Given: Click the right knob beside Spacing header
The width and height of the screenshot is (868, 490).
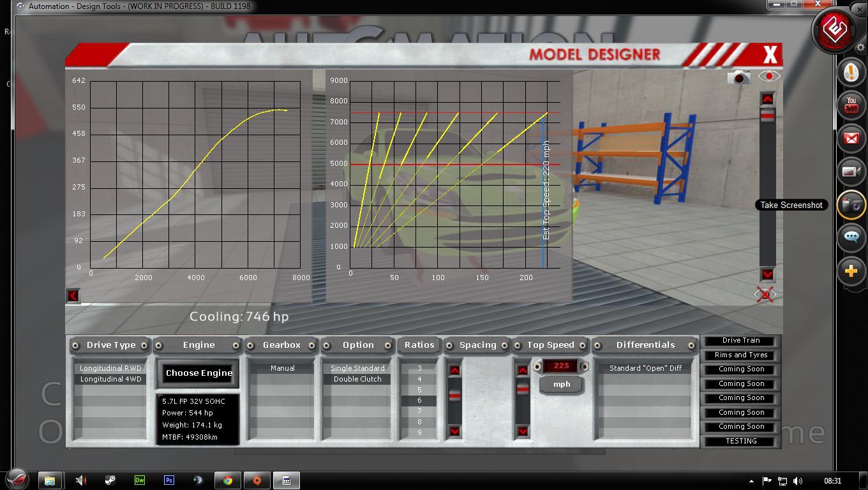Looking at the screenshot, I should click(504, 345).
